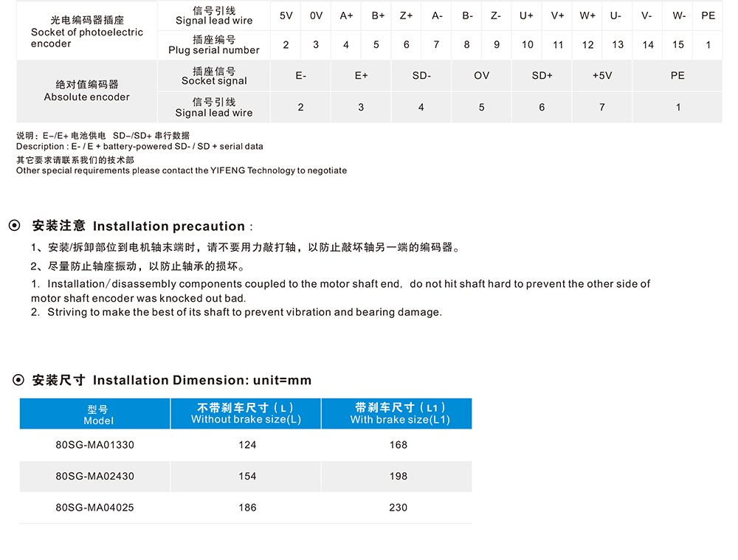Click the Absolute encoder row label
The width and height of the screenshot is (738, 560).
coord(86,91)
